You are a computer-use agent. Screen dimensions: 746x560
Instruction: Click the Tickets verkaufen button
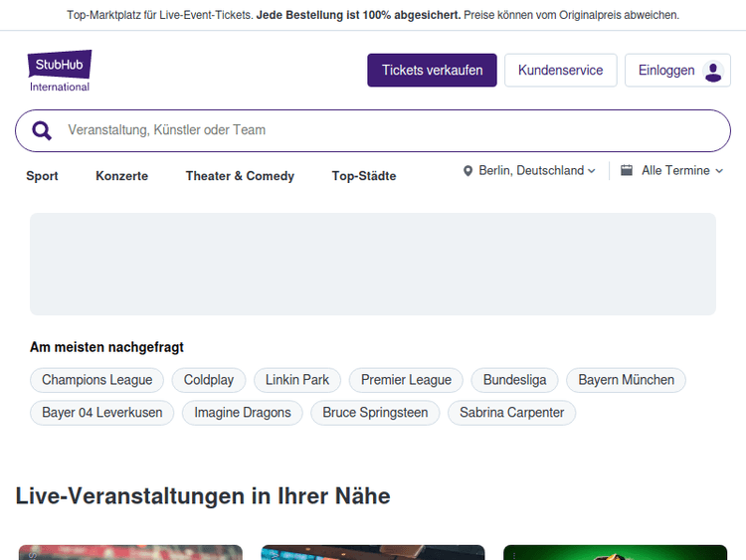coord(432,71)
